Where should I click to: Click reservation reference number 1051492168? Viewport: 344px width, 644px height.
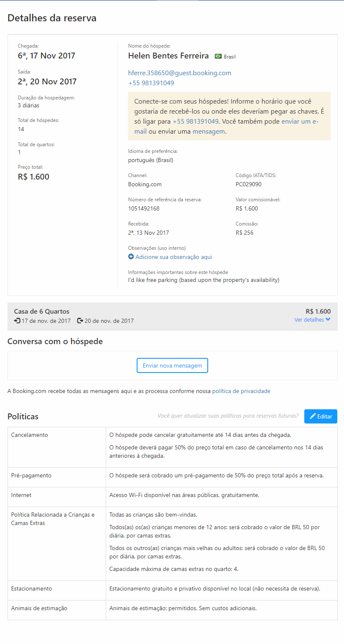[x=144, y=208]
